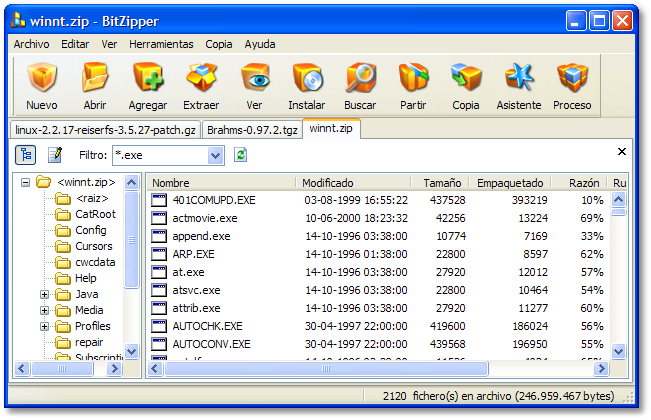Refresh the filter with green arrows icon
This screenshot has height=420, width=651.
240,155
